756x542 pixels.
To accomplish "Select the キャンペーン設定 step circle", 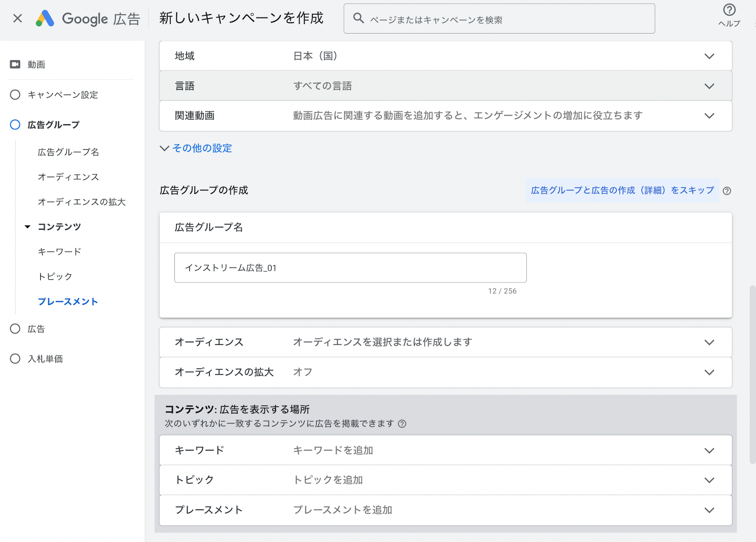I will click(x=15, y=95).
